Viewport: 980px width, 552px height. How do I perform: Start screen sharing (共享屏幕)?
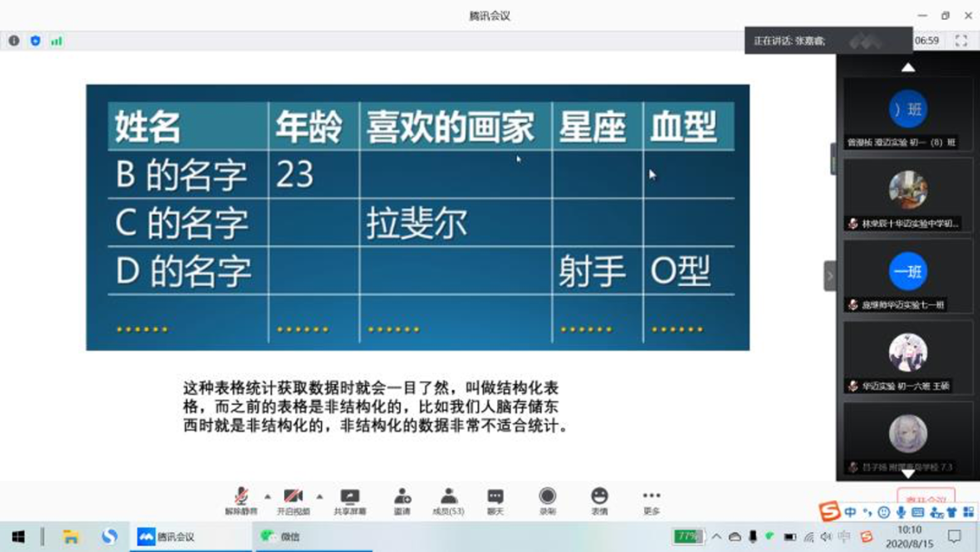point(349,500)
